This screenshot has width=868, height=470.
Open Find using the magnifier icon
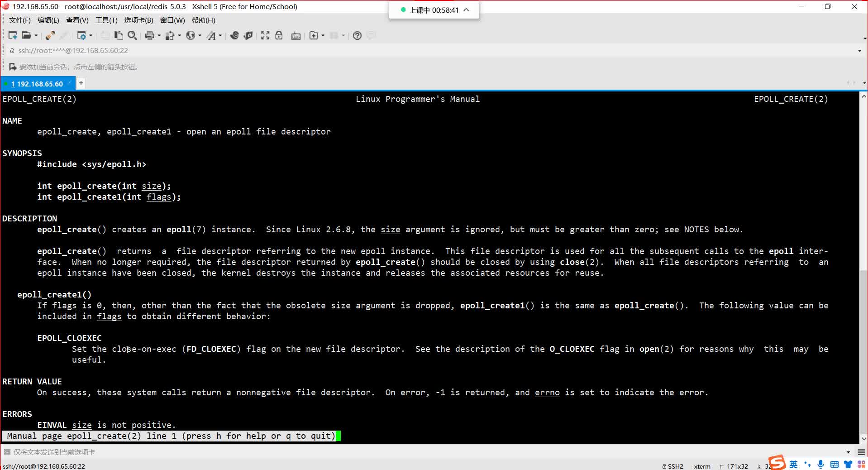coord(132,35)
